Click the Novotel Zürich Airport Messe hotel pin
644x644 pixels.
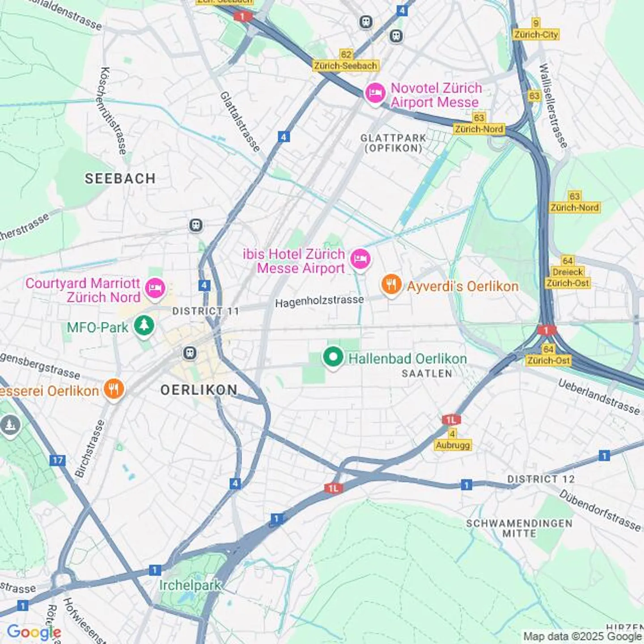pos(375,94)
